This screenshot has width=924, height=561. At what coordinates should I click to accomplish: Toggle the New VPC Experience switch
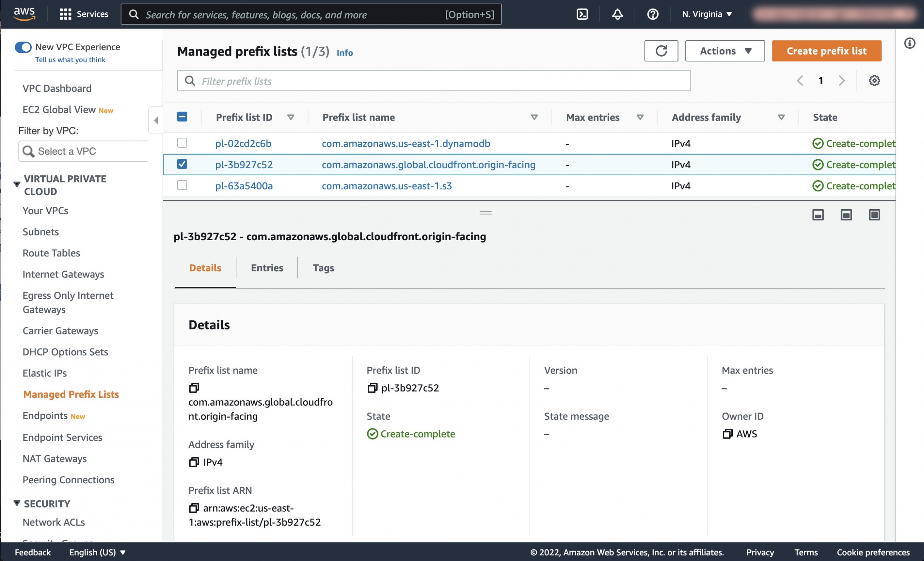(23, 47)
